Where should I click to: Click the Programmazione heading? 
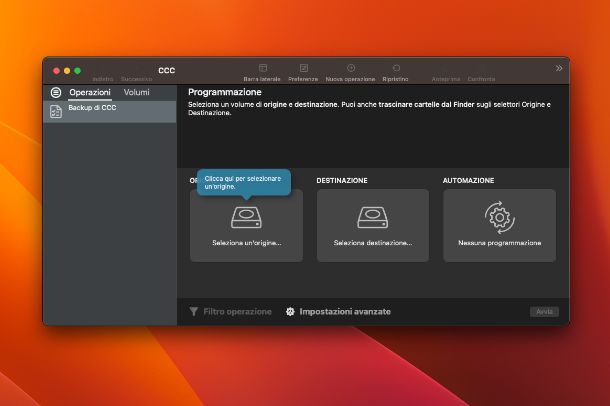225,92
